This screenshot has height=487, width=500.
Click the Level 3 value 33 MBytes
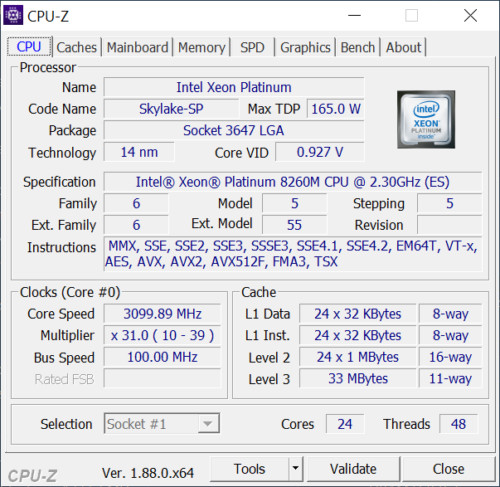[358, 379]
